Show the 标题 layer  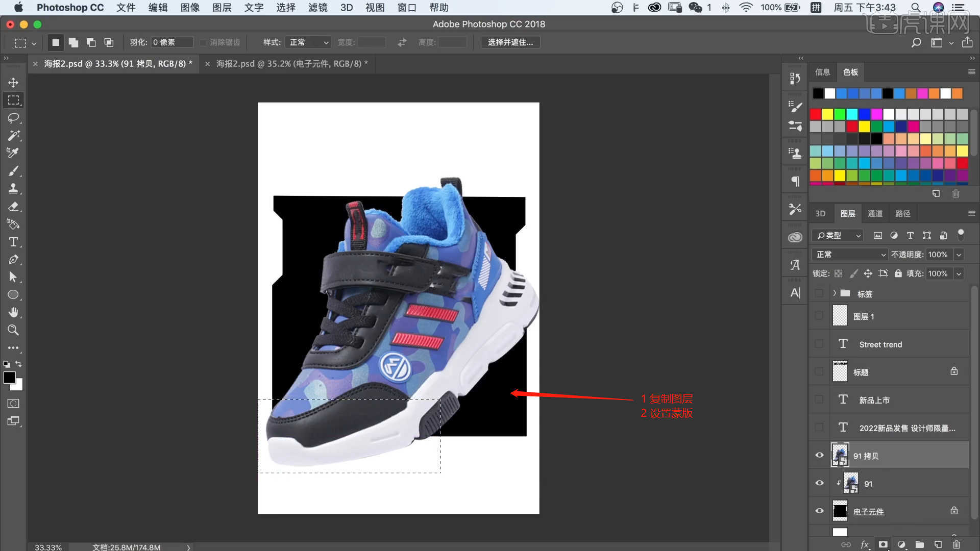click(820, 372)
